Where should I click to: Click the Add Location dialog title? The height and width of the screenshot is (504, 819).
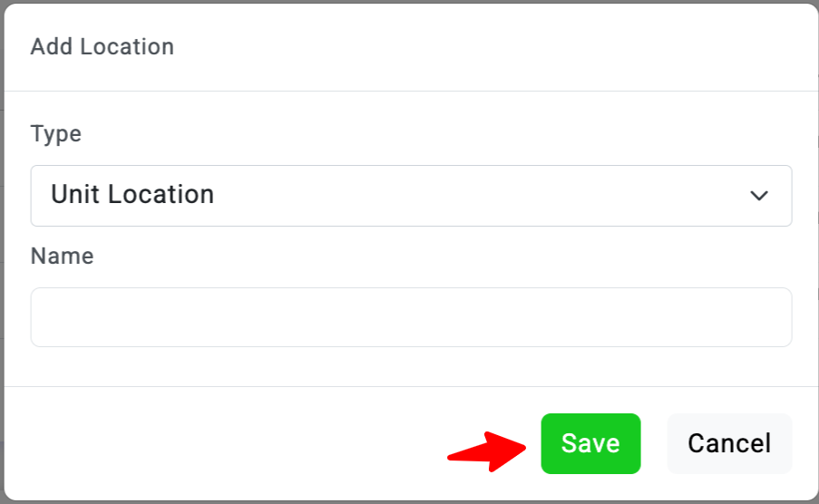point(102,46)
